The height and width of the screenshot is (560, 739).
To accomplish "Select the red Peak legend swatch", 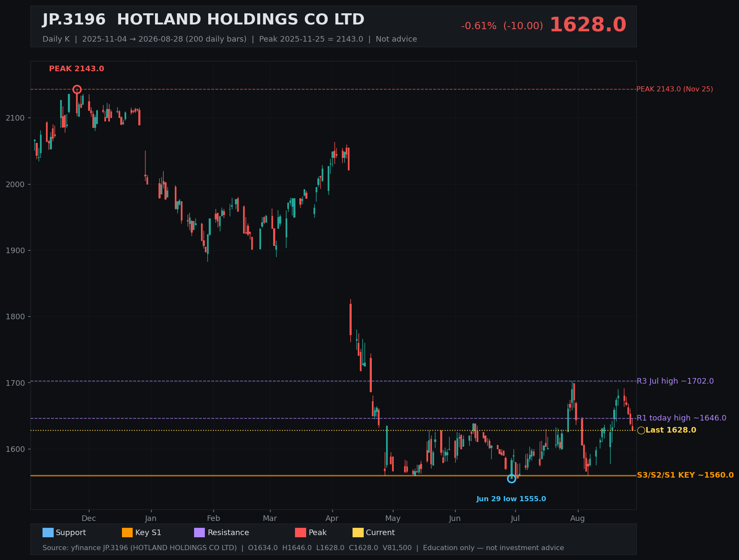I will coord(301,533).
